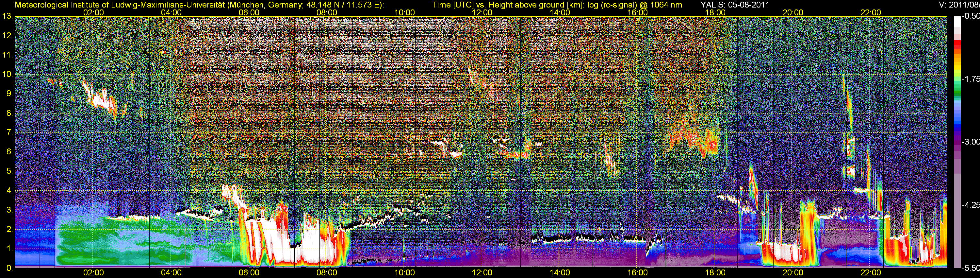The image size is (980, 278).
Task: Click the 20:00 label on the bottom time axis
Action: point(793,273)
